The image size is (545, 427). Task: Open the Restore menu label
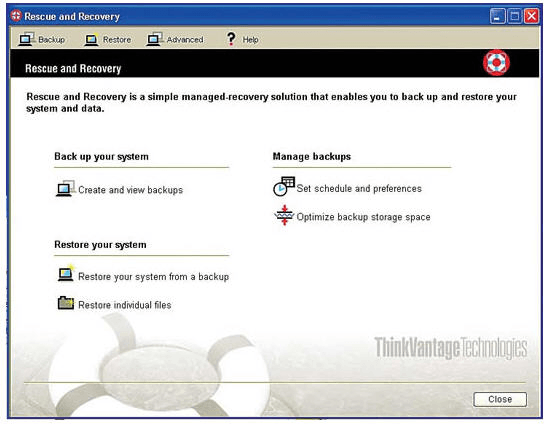point(117,40)
